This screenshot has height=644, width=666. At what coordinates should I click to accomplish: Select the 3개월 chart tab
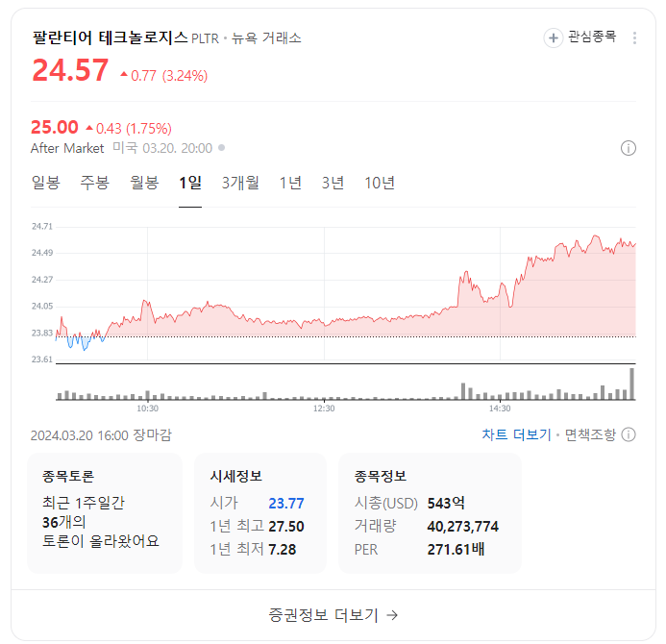point(240,183)
